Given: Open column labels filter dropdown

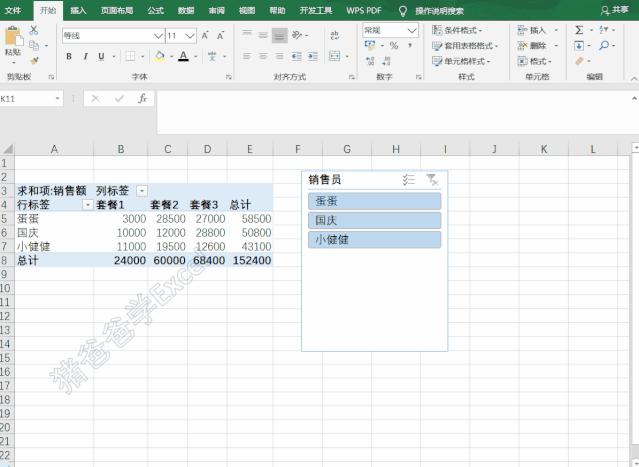Looking at the screenshot, I should pos(141,190).
